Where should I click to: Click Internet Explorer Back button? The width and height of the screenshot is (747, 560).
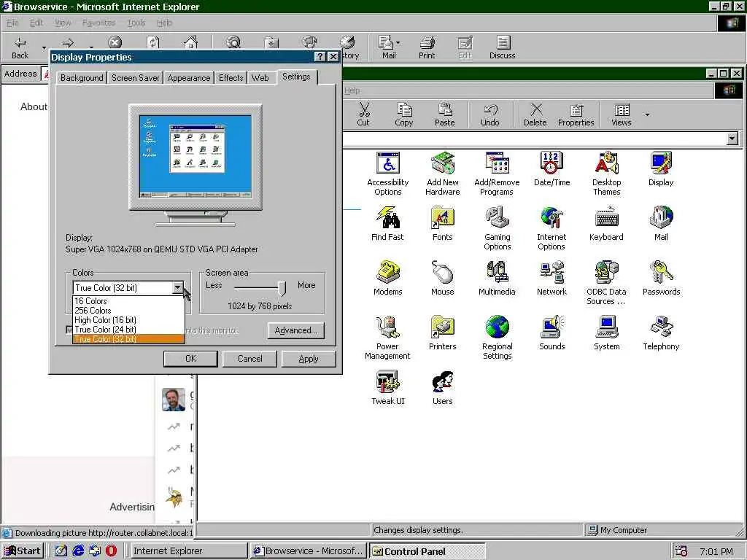click(20, 48)
